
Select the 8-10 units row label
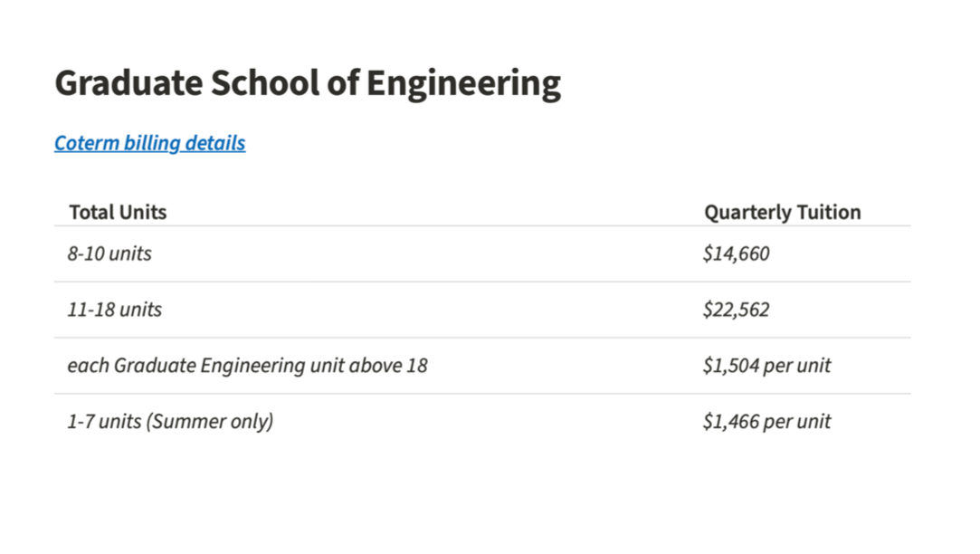tap(109, 253)
